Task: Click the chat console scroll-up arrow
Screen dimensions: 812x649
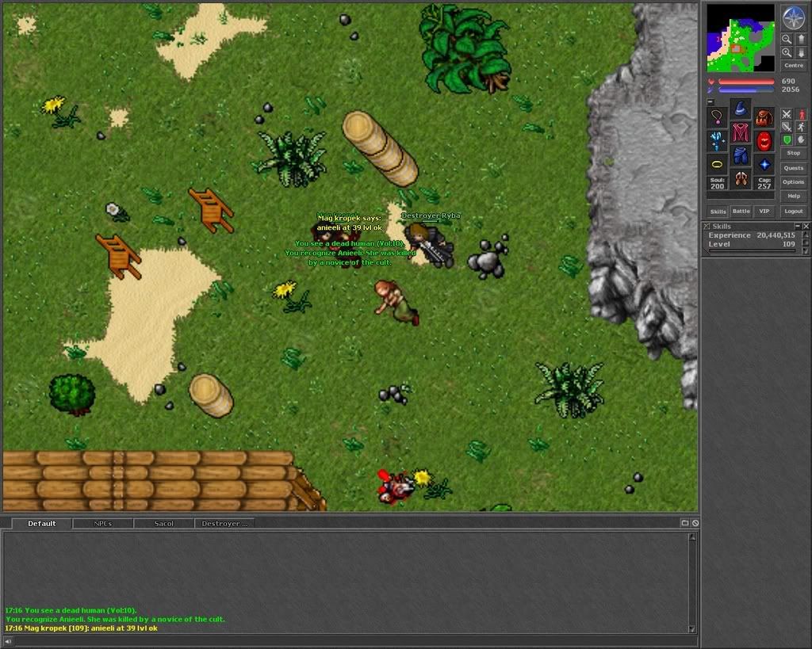Action: pos(691,538)
